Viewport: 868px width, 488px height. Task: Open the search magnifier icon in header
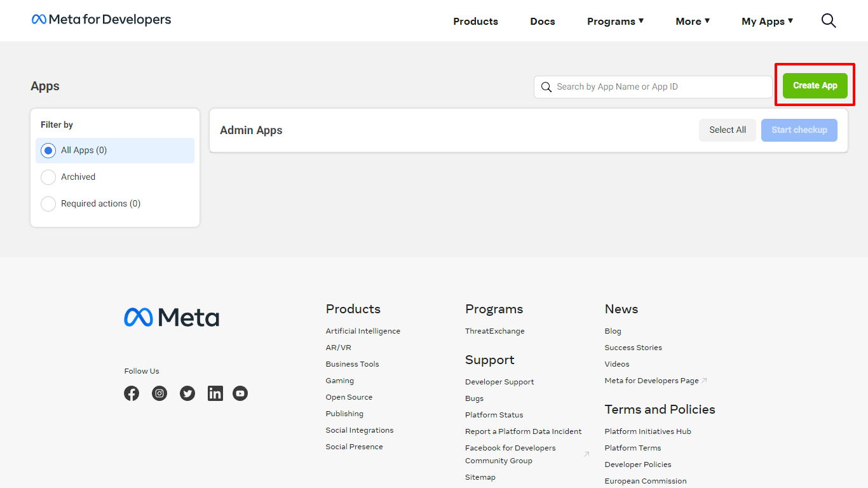click(x=829, y=21)
